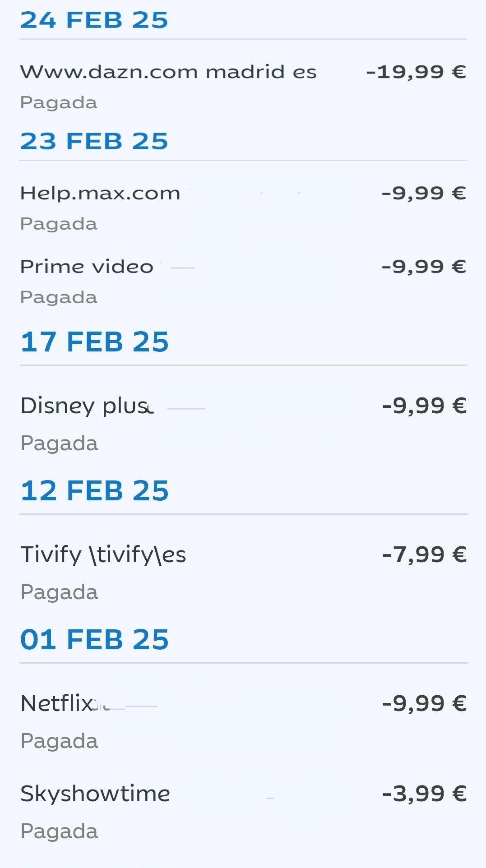This screenshot has width=486, height=868.
Task: Select the 12 FEB 25 date heading
Action: (95, 491)
